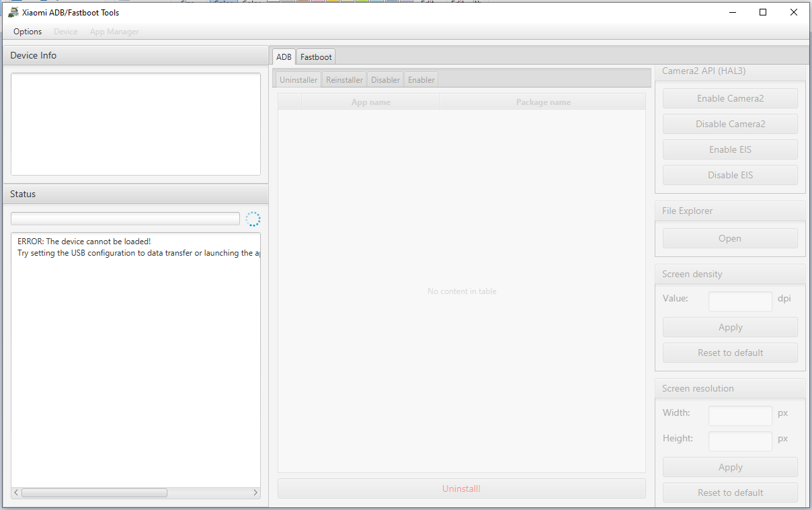This screenshot has height=510, width=812.
Task: Click the Device Info panel header
Action: [136, 56]
